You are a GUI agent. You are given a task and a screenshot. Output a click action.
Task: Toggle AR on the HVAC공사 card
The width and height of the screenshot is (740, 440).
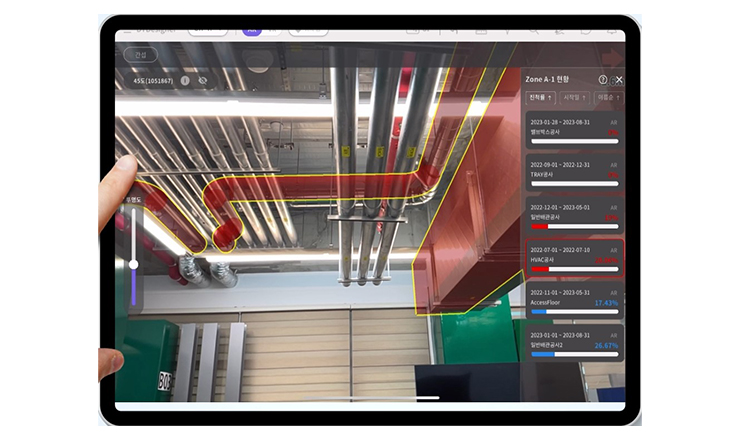click(x=614, y=249)
